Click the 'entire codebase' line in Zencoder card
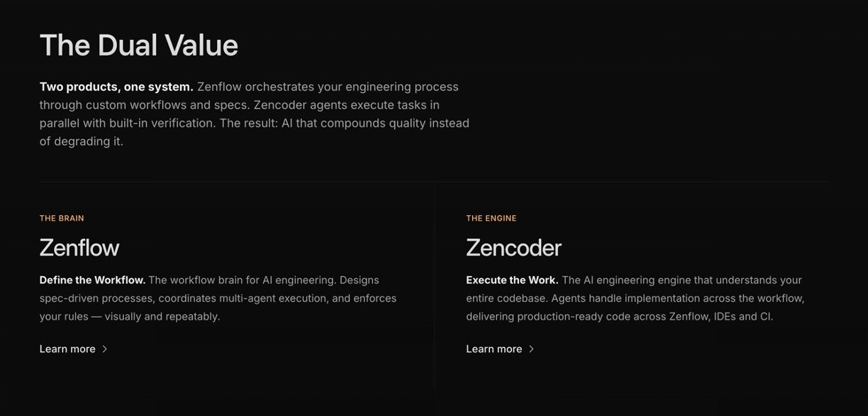This screenshot has width=868, height=416. (635, 298)
